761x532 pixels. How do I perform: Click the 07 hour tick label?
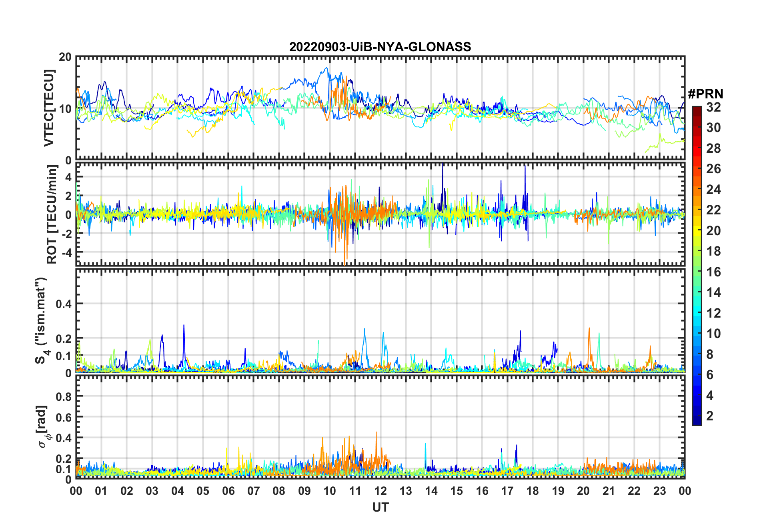point(254,491)
